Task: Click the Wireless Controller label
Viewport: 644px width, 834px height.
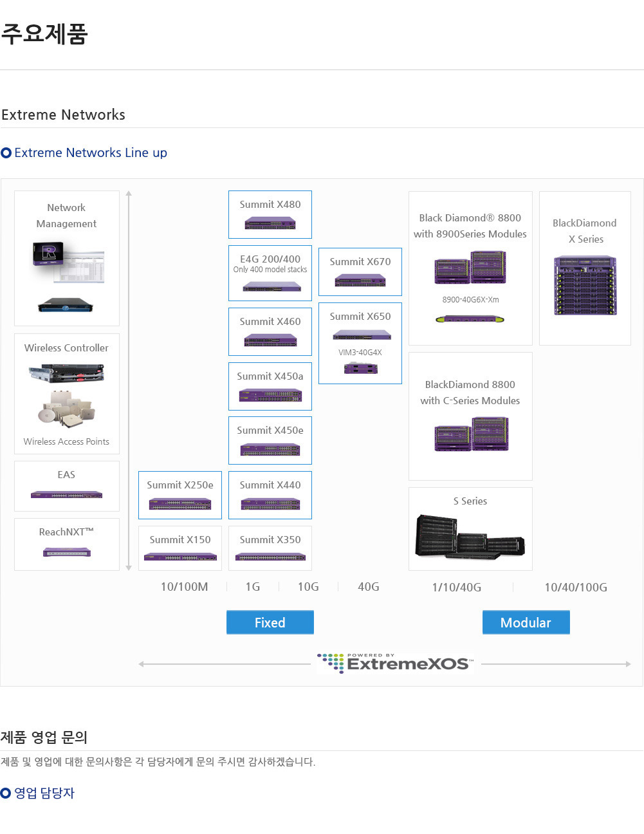Action: pos(66,347)
